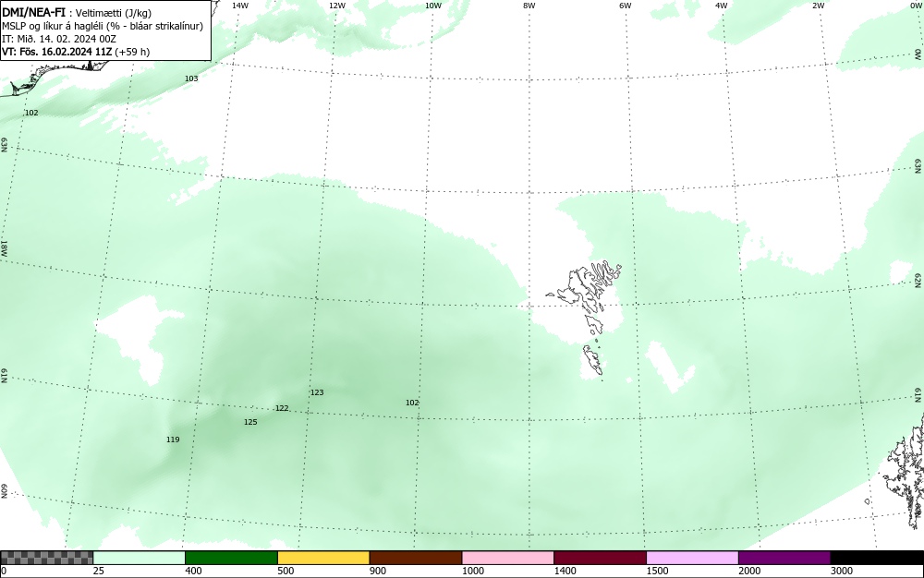Select the brown 900–1000 legend swatch

[x=416, y=558]
